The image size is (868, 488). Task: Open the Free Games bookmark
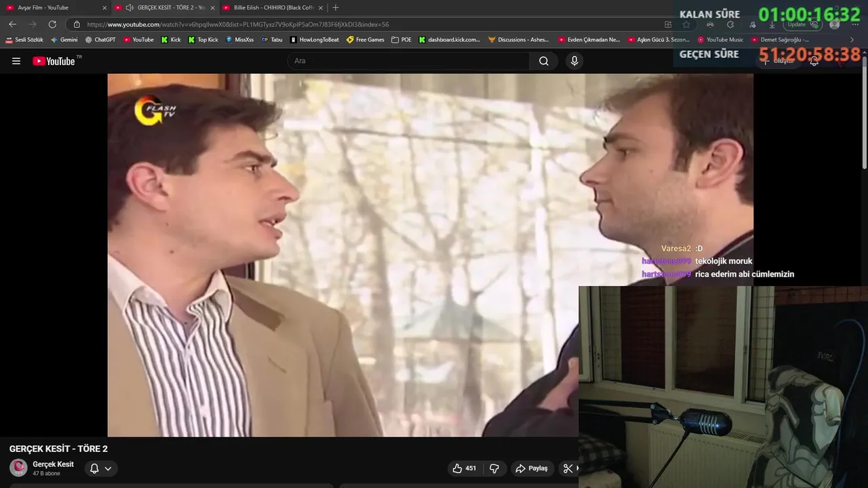coord(366,40)
